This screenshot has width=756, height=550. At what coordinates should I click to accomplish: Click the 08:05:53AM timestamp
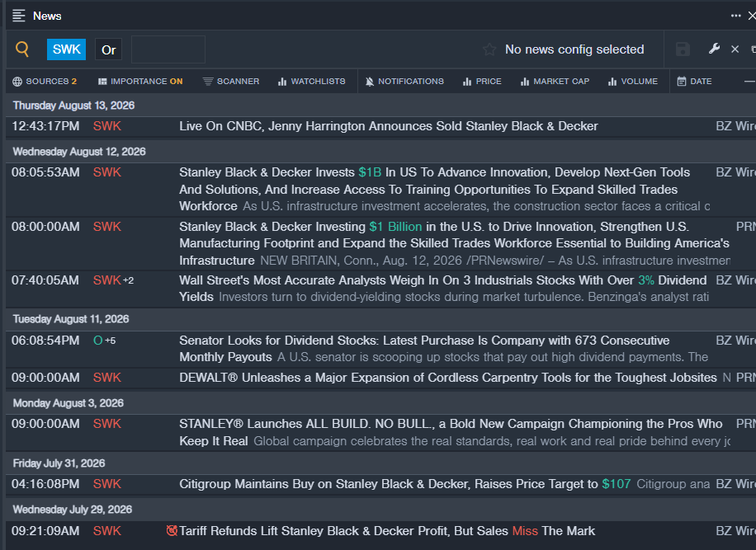[45, 172]
